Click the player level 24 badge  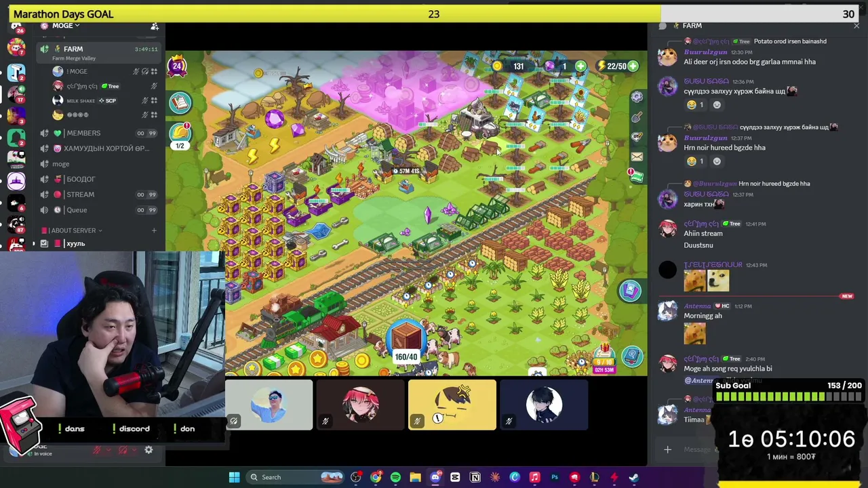tap(177, 66)
